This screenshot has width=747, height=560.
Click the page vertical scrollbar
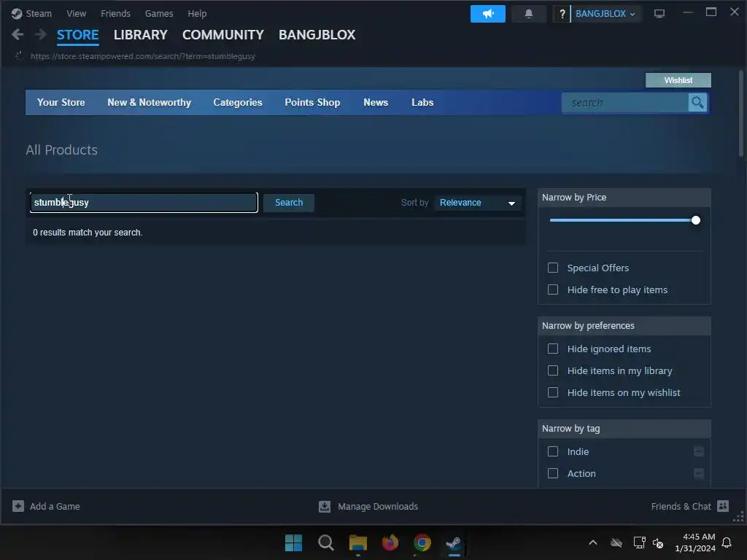[x=741, y=113]
